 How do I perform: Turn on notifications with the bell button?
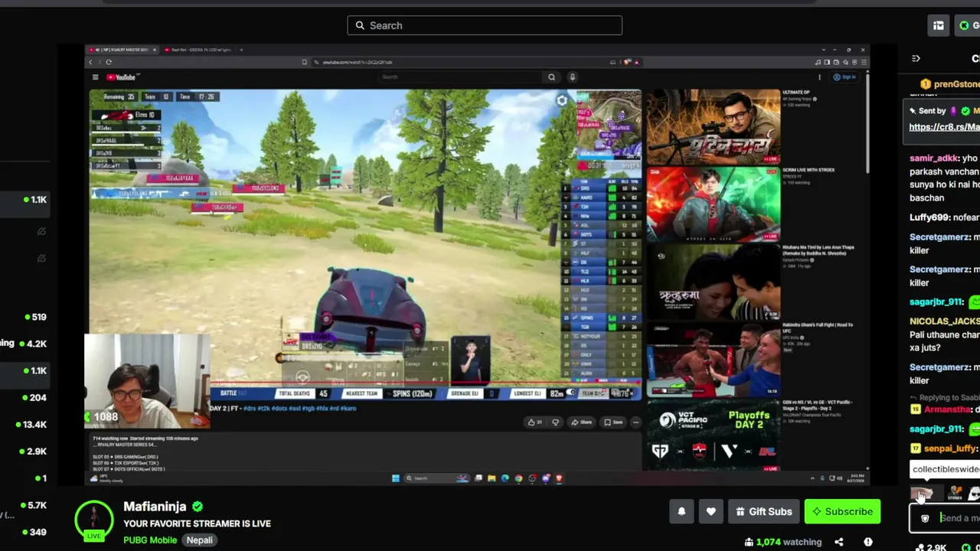click(x=681, y=511)
